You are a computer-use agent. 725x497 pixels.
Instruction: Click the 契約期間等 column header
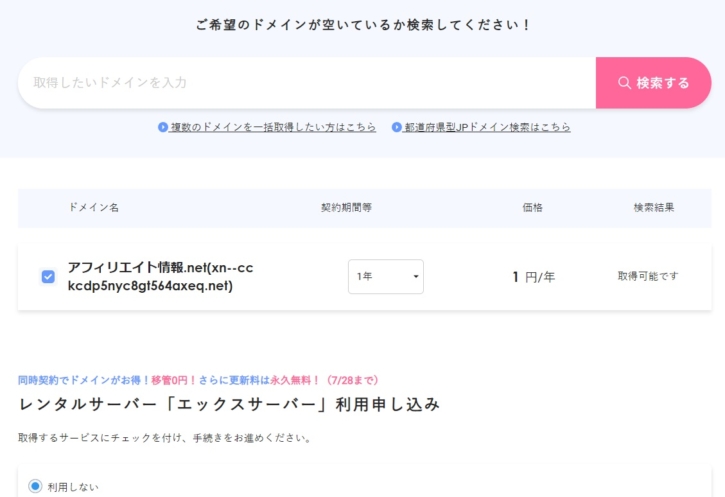(x=346, y=208)
